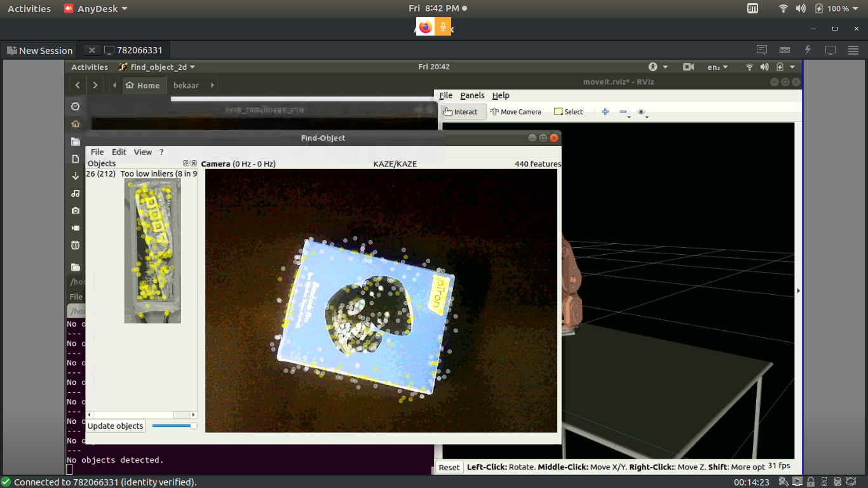This screenshot has width=868, height=488.
Task: Open the View menu in Find-Object
Action: point(142,152)
